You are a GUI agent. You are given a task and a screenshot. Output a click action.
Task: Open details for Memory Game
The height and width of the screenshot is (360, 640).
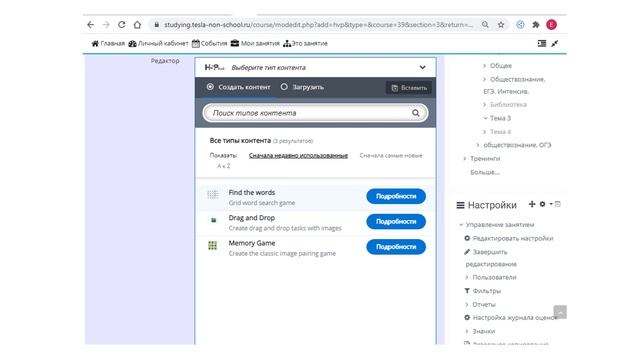point(396,247)
